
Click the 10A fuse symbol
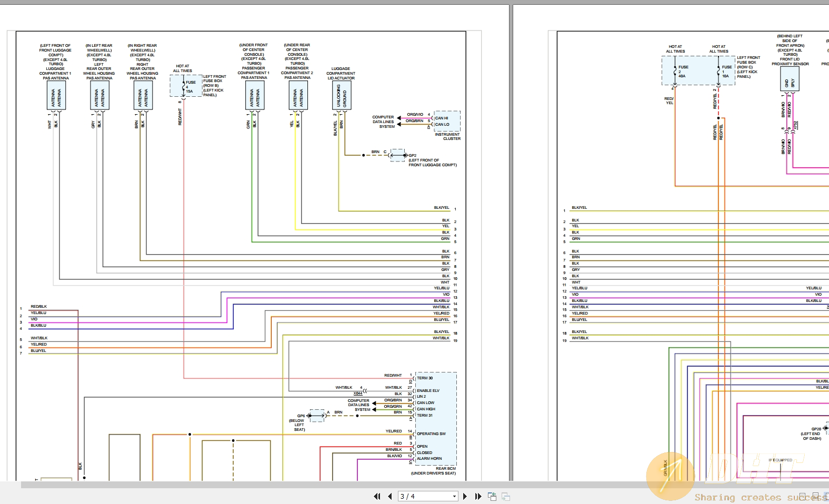tap(718, 70)
